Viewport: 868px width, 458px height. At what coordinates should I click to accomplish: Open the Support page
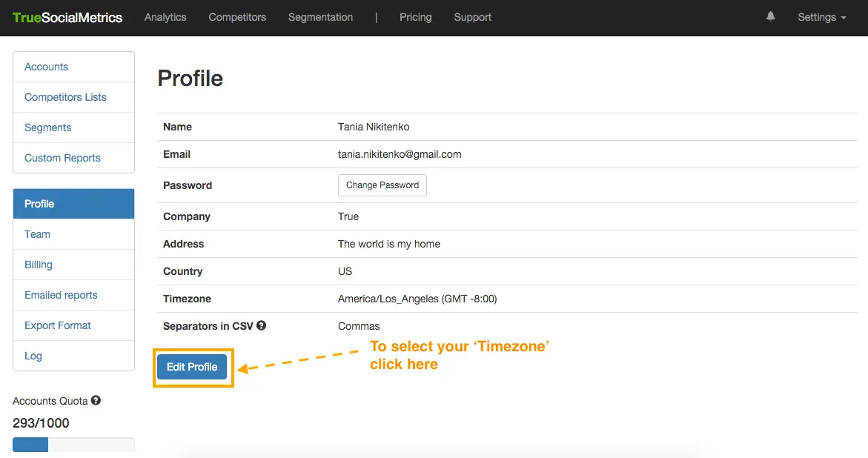(x=472, y=17)
